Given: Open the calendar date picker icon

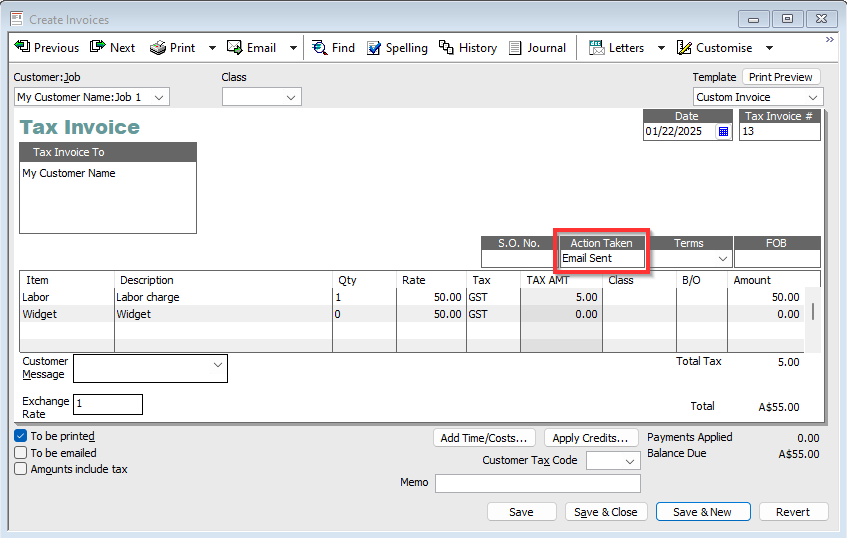Looking at the screenshot, I should (723, 131).
